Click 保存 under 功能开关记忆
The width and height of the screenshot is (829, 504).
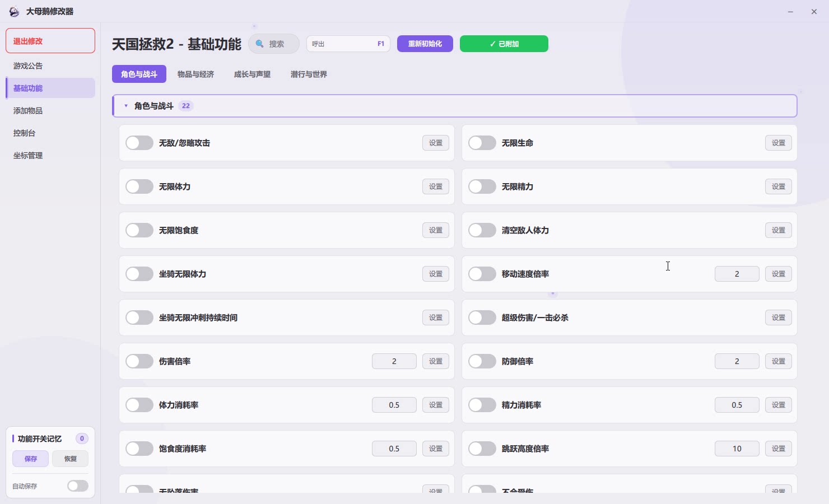coord(31,459)
